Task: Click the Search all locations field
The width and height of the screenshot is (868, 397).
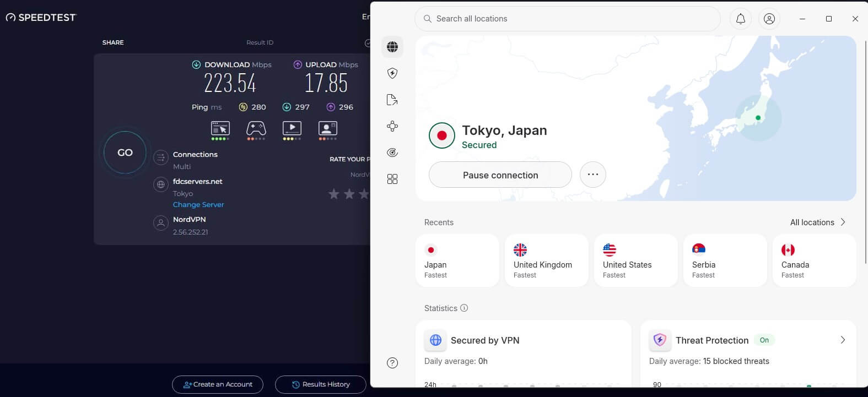Action: tap(568, 19)
